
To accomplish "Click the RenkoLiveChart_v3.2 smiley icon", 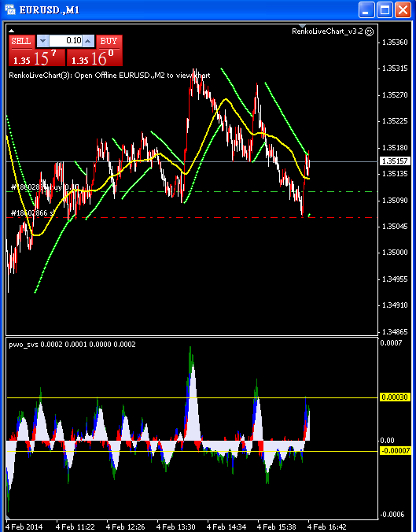I will coord(370,31).
